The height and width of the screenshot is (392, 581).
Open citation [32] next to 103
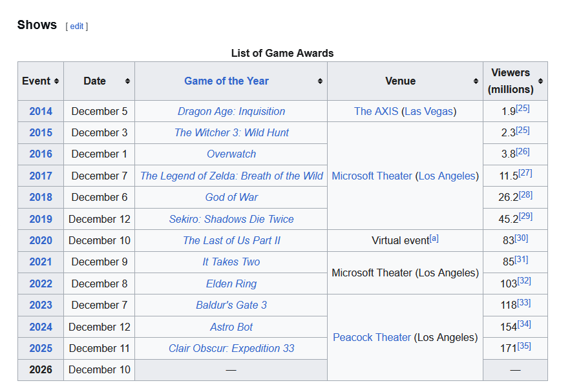point(524,282)
